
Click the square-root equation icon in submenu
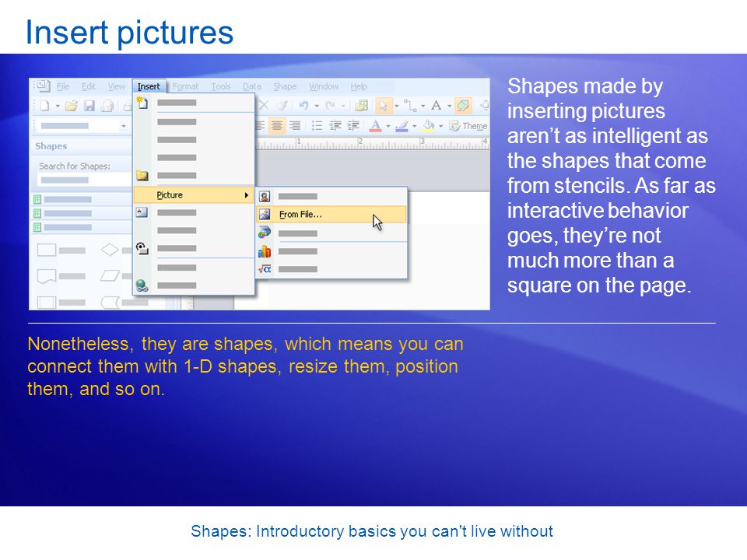tap(265, 269)
